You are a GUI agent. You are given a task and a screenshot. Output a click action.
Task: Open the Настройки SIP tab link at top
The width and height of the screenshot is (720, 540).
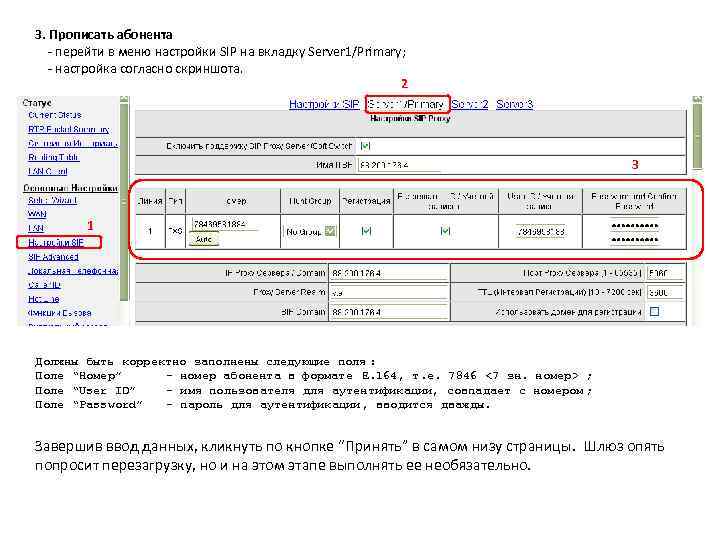click(324, 104)
